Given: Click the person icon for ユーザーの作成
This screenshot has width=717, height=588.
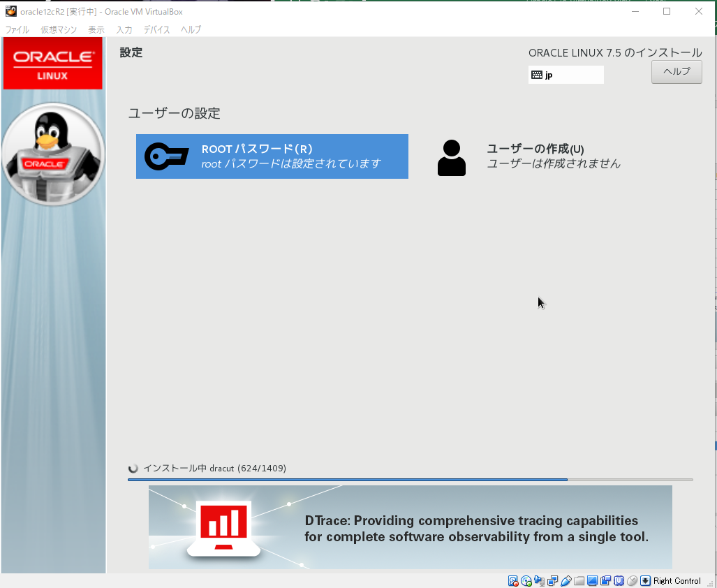Looking at the screenshot, I should (x=452, y=157).
